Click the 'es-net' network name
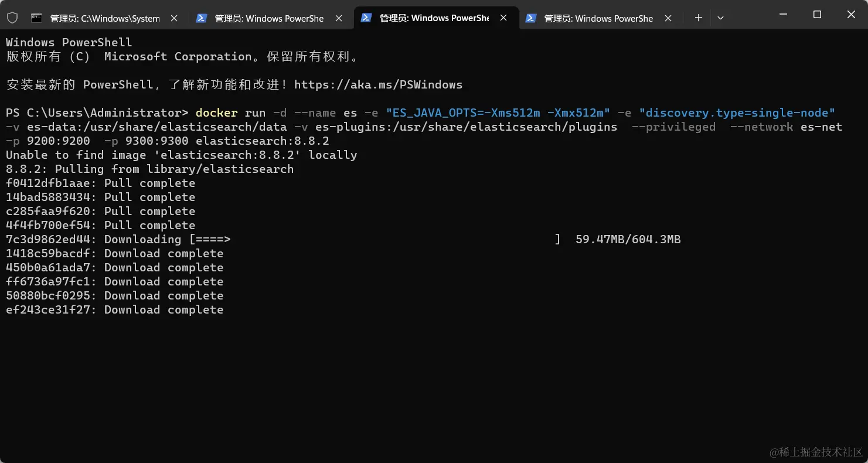The width and height of the screenshot is (868, 463). 822,127
